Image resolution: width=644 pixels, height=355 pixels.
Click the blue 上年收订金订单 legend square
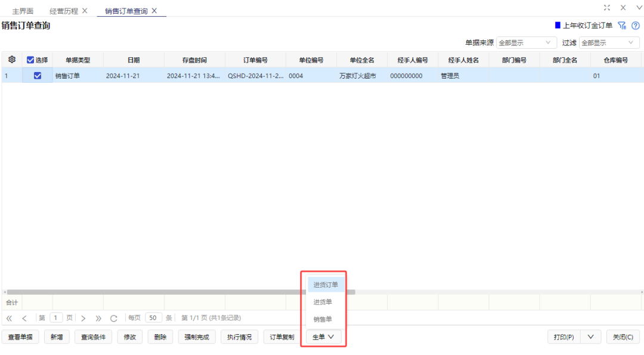click(x=557, y=25)
